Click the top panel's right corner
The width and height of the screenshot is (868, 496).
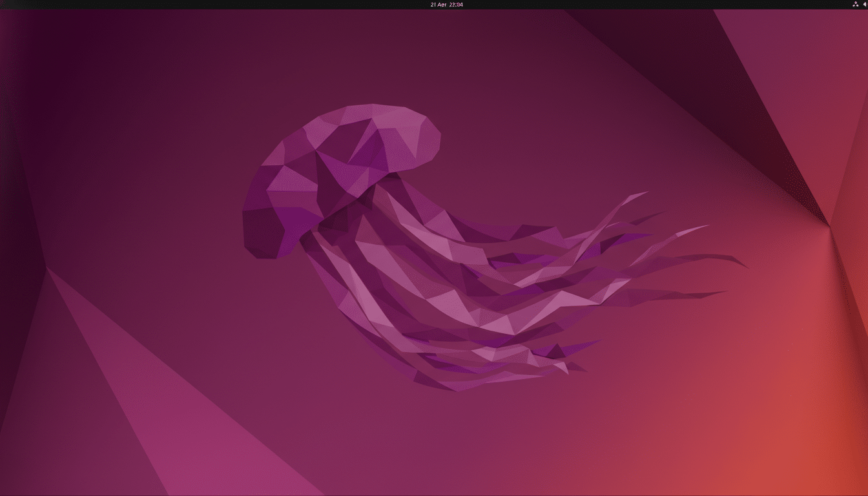point(863,5)
